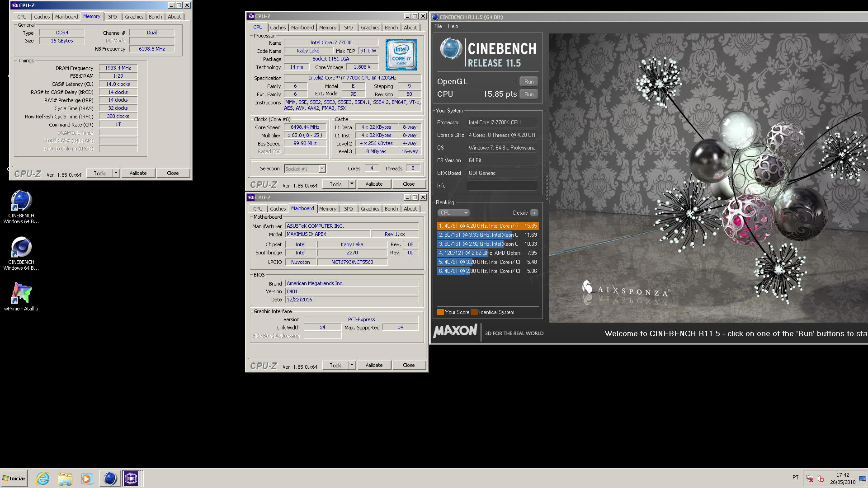Image resolution: width=868 pixels, height=488 pixels.
Task: Switch to Cinebench via taskbar icon
Action: 110,479
